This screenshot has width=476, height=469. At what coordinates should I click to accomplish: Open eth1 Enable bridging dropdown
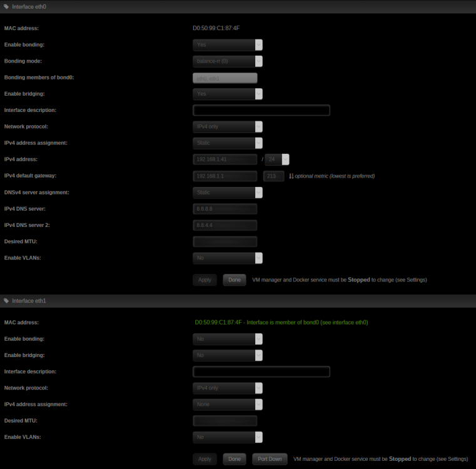[x=228, y=355]
